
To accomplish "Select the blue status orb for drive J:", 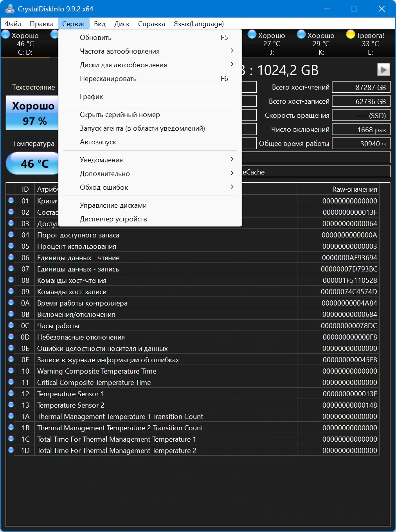I will 252,34.
